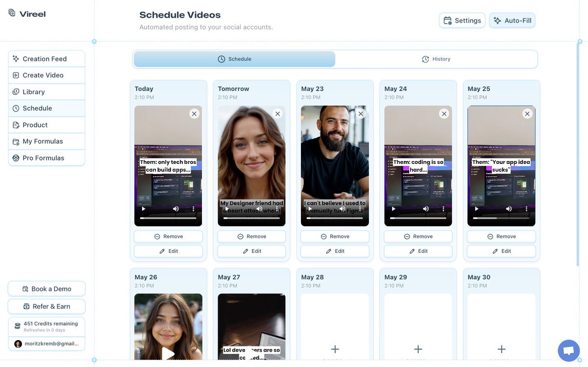Mute the Today video's audio
This screenshot has width=588, height=367.
(175, 208)
